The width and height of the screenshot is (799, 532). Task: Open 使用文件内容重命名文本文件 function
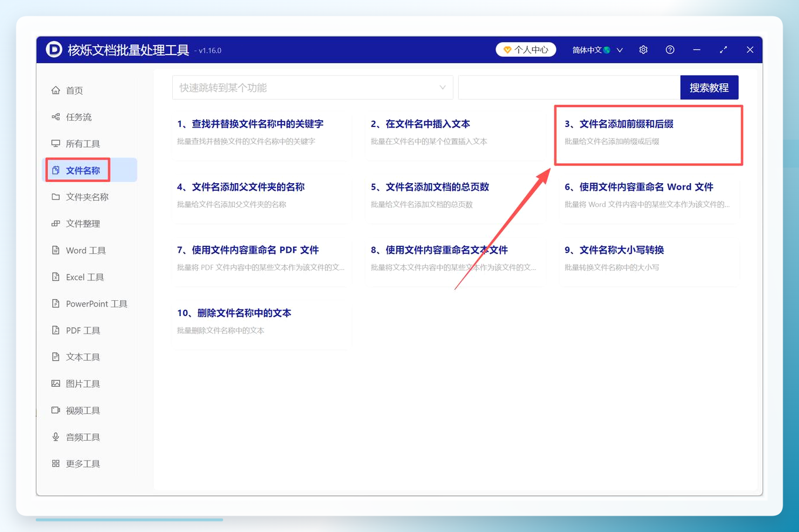point(455,261)
